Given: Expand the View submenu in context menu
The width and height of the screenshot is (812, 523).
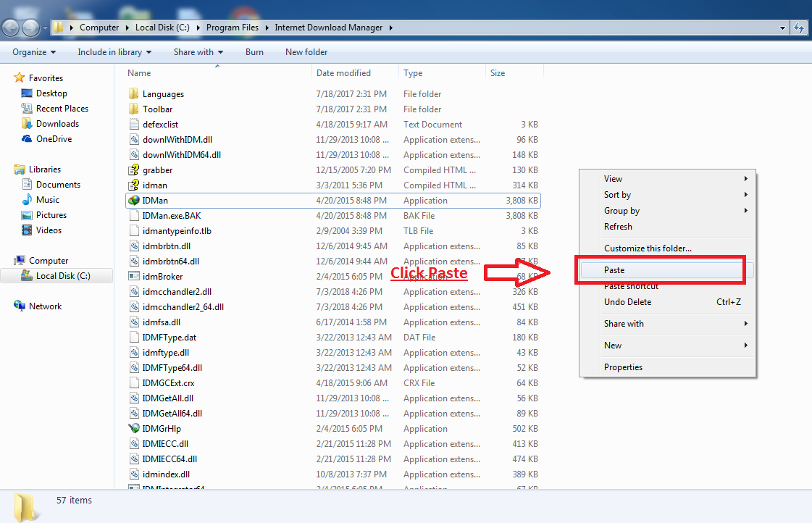Looking at the screenshot, I should [x=667, y=179].
